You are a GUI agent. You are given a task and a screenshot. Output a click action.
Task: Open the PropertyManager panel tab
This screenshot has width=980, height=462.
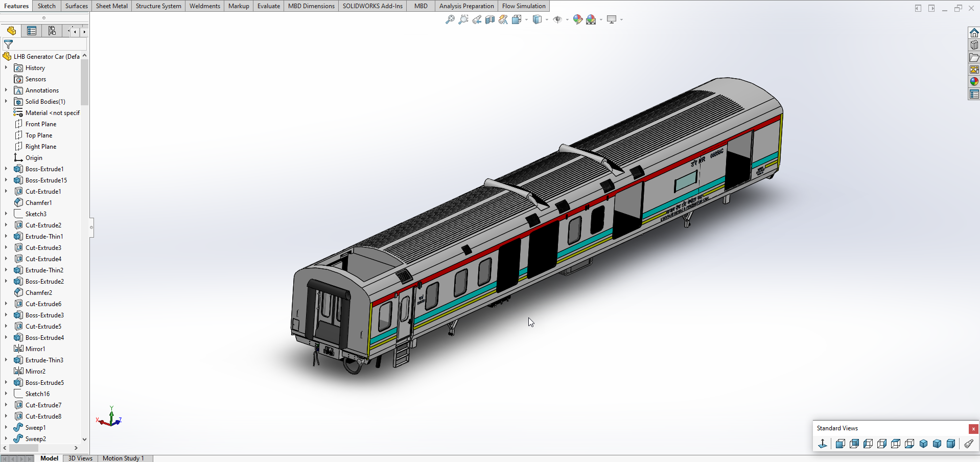pyautogui.click(x=32, y=31)
